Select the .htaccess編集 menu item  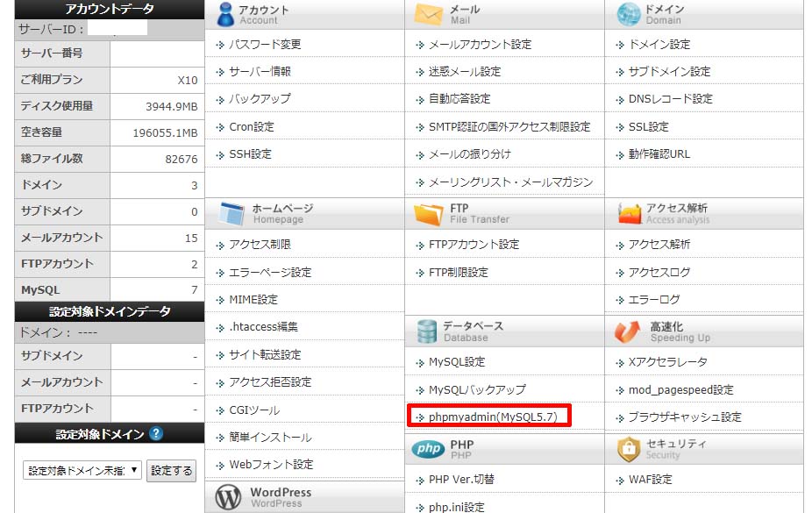[262, 327]
